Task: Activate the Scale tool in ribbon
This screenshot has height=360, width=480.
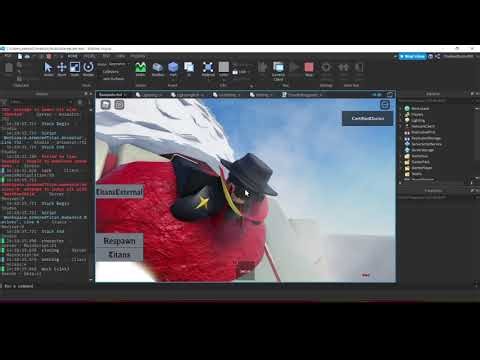Action: coord(75,68)
